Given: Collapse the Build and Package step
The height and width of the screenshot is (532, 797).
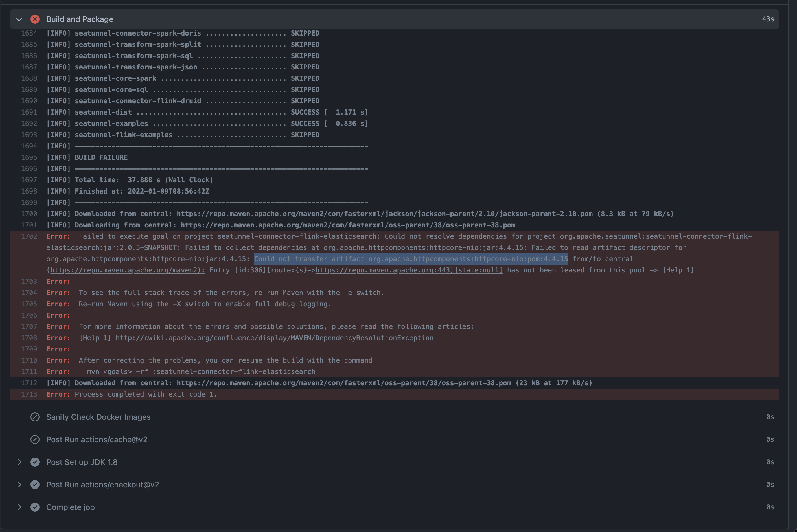Looking at the screenshot, I should tap(19, 19).
